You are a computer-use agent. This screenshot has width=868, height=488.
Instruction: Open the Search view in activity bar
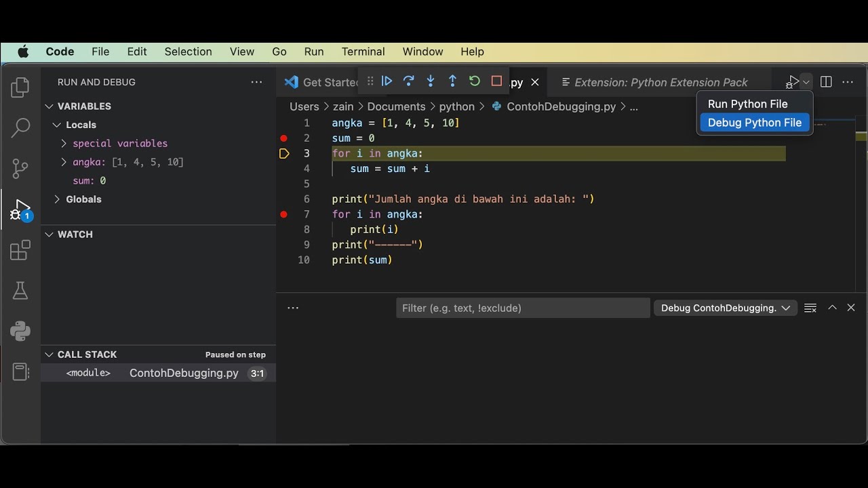point(20,127)
